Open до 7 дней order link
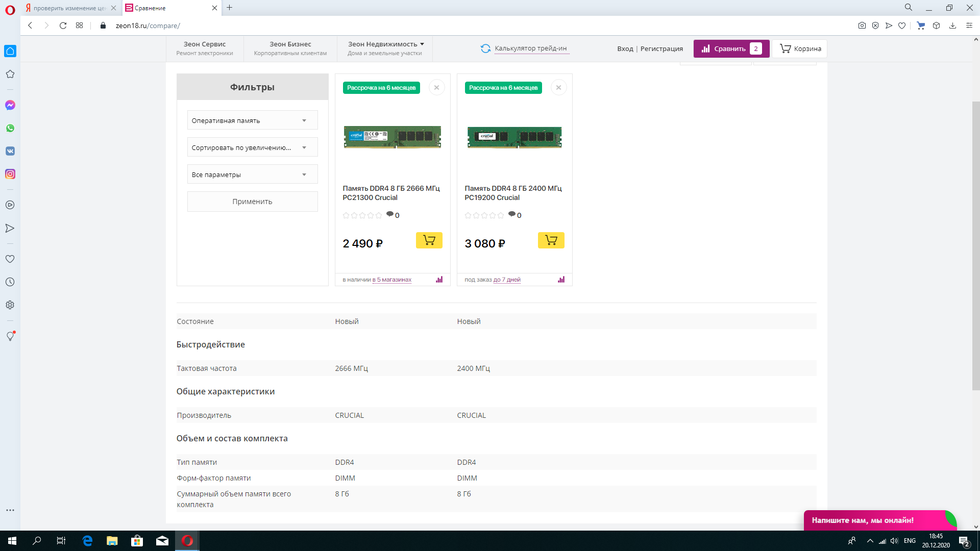The height and width of the screenshot is (551, 980). click(x=507, y=280)
